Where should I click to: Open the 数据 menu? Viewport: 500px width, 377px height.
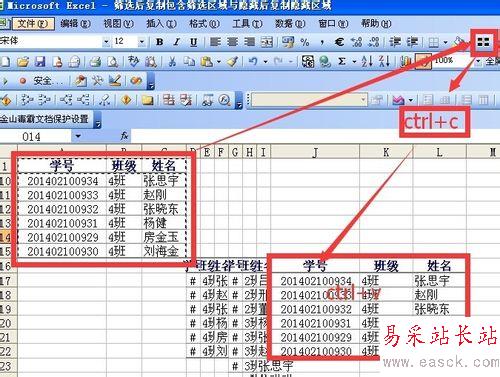coord(290,24)
